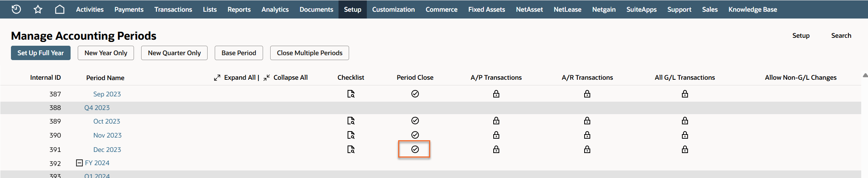
Task: Open the Fixed Assets menu
Action: [486, 9]
